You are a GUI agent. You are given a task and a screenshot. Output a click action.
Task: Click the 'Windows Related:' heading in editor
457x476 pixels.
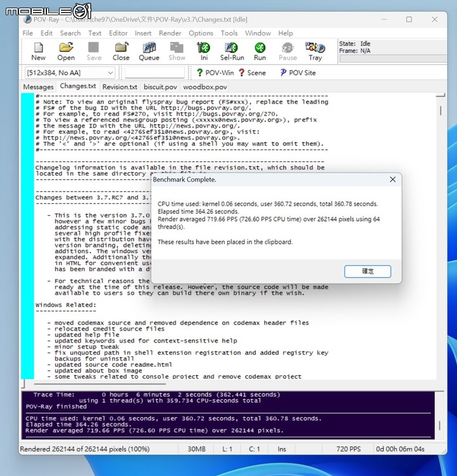click(x=65, y=305)
